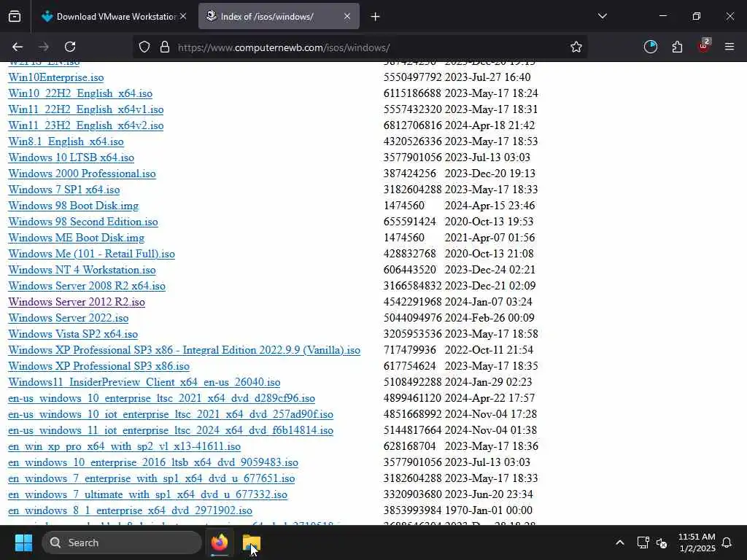
Task: Close the Index of /isos/windows/ tab
Action: click(347, 17)
